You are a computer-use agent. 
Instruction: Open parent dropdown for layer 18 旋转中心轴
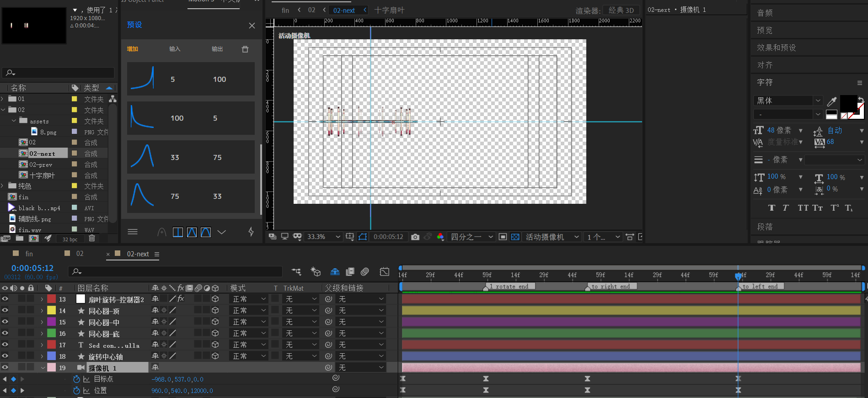point(361,356)
